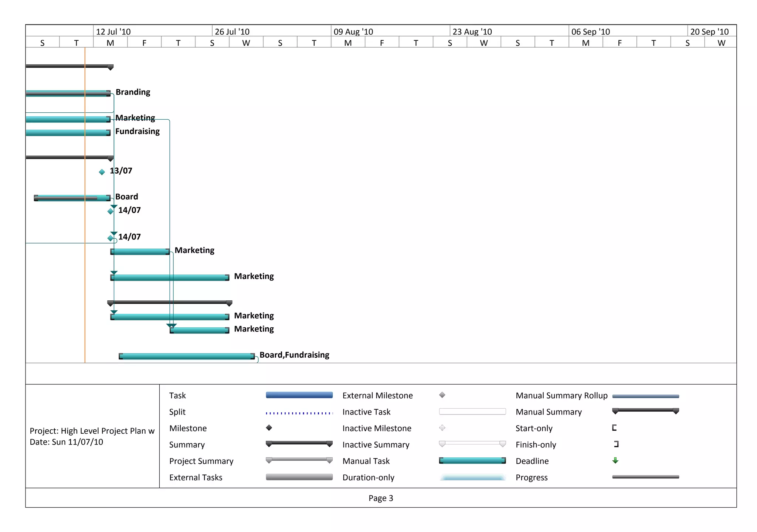
Task: Click the Deadline legend label
Action: point(532,461)
